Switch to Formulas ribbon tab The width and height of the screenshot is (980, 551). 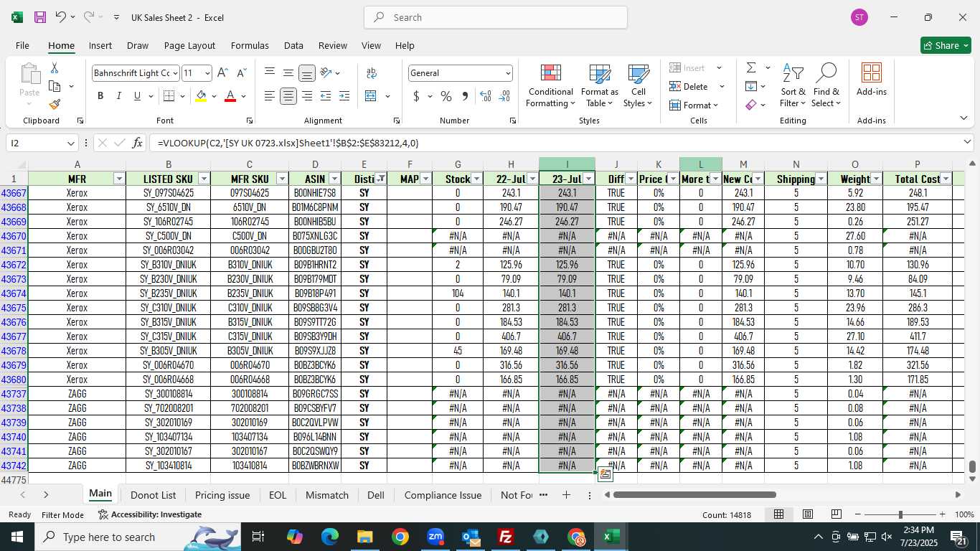coord(250,45)
